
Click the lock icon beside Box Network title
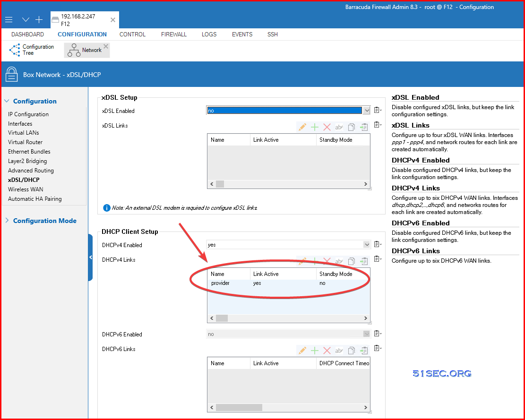click(11, 74)
